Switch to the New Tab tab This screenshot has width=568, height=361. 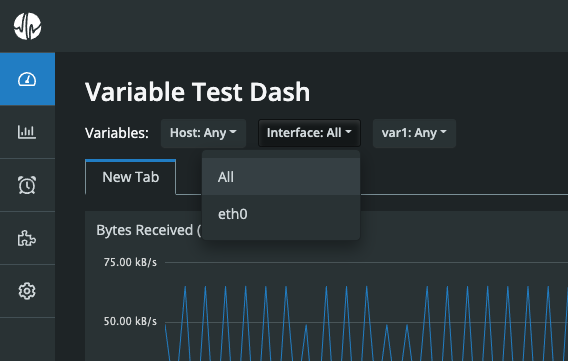130,177
